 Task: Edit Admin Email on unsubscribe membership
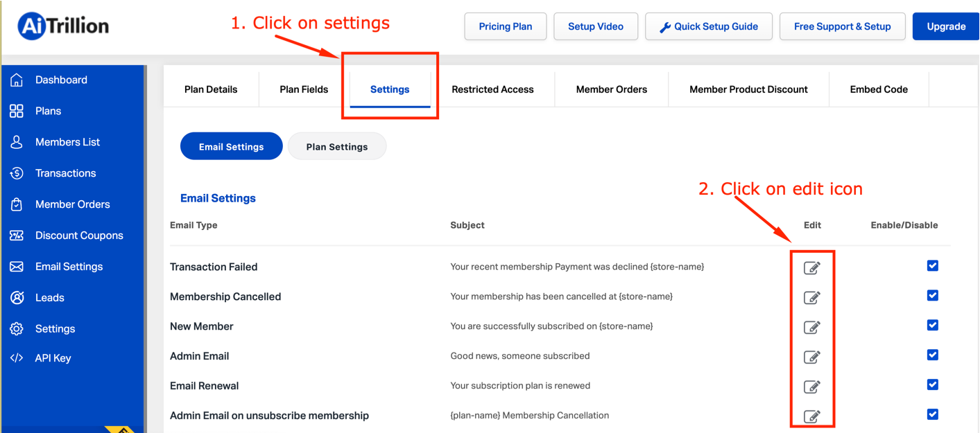(x=812, y=416)
